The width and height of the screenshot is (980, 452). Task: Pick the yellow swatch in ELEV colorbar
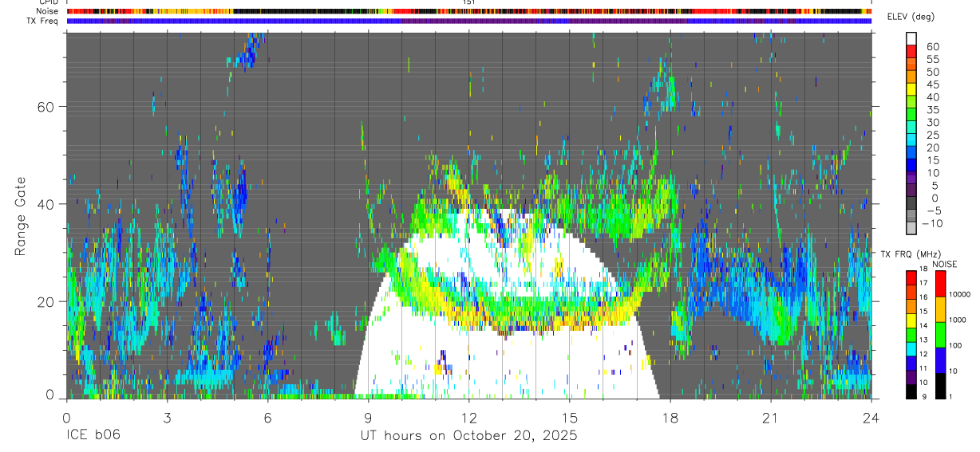[911, 89]
